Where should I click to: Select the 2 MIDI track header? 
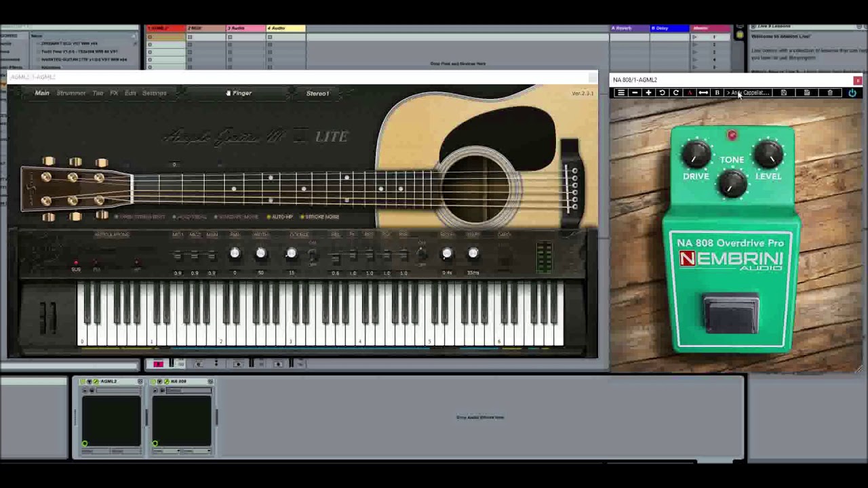pos(205,28)
